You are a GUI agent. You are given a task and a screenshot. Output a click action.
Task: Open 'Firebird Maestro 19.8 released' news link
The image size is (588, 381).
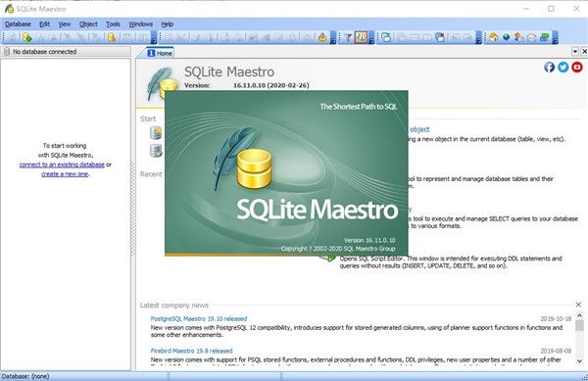coord(191,351)
